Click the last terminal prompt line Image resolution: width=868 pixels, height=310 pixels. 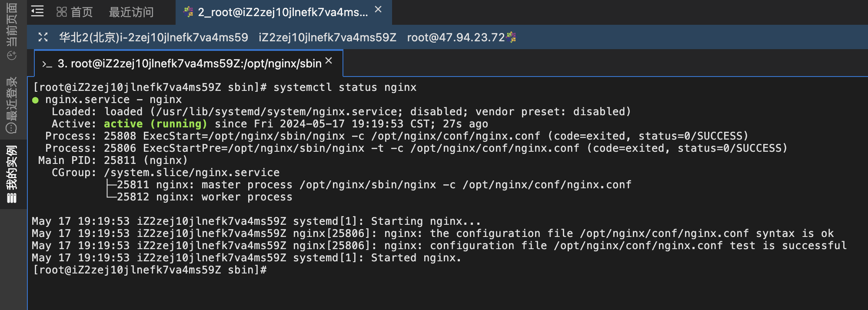point(150,270)
